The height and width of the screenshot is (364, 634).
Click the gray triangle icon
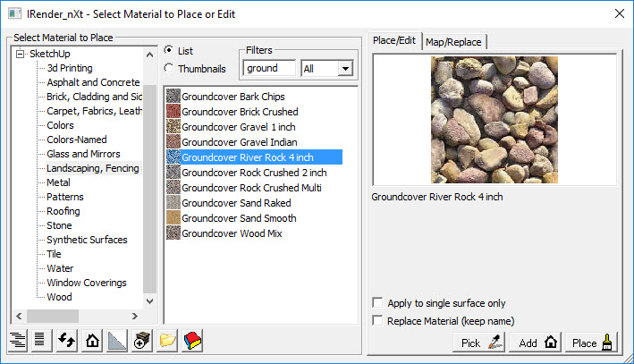[x=117, y=341]
